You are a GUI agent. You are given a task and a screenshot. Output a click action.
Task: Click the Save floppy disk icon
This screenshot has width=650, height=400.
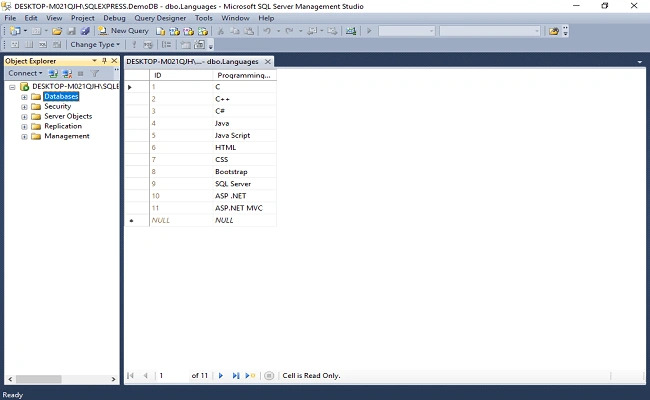pyautogui.click(x=71, y=31)
